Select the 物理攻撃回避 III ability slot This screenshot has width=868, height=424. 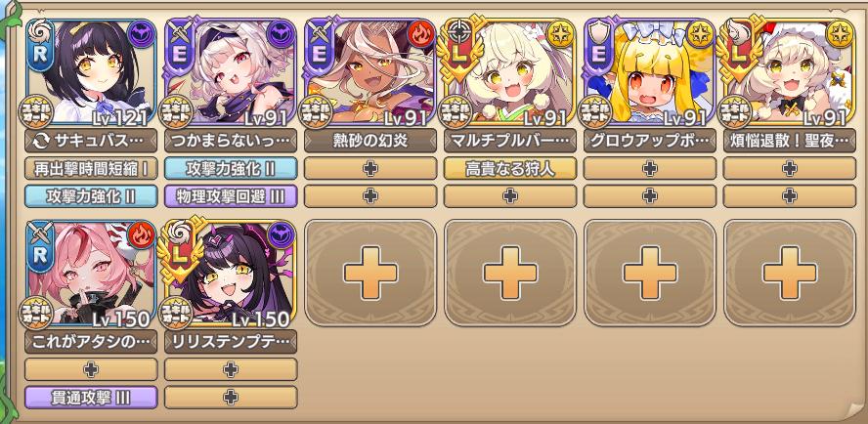tap(231, 196)
